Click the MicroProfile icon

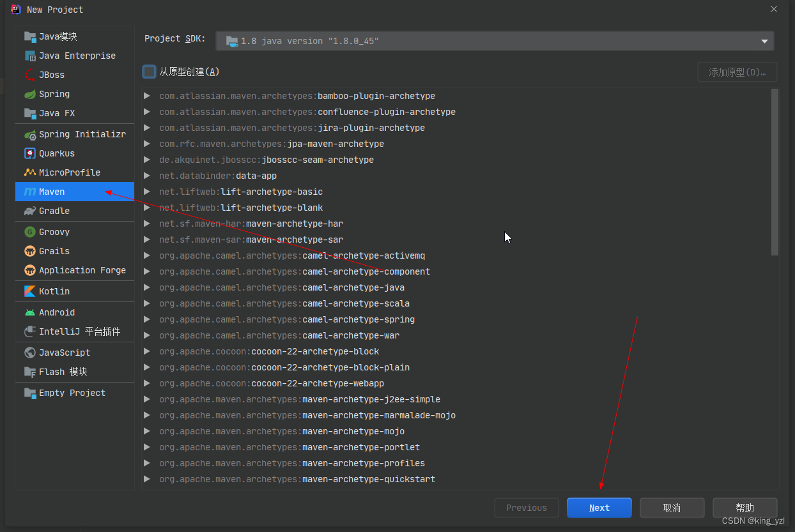coord(30,172)
